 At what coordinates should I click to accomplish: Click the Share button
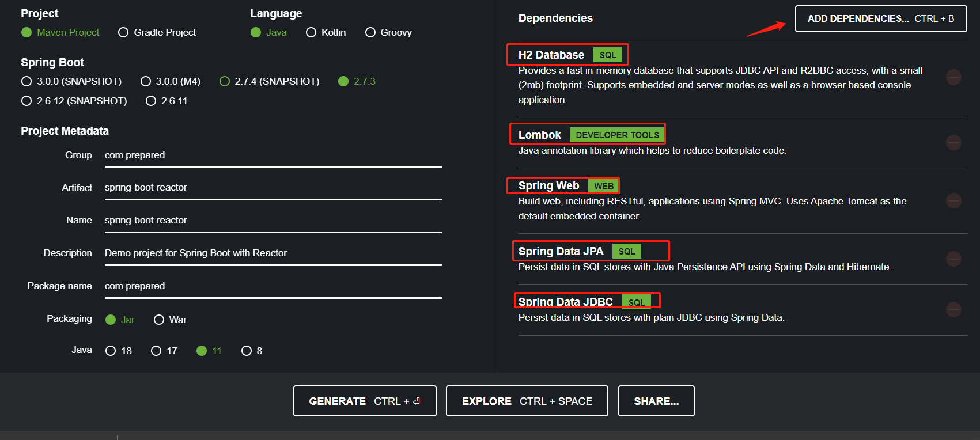coord(656,401)
